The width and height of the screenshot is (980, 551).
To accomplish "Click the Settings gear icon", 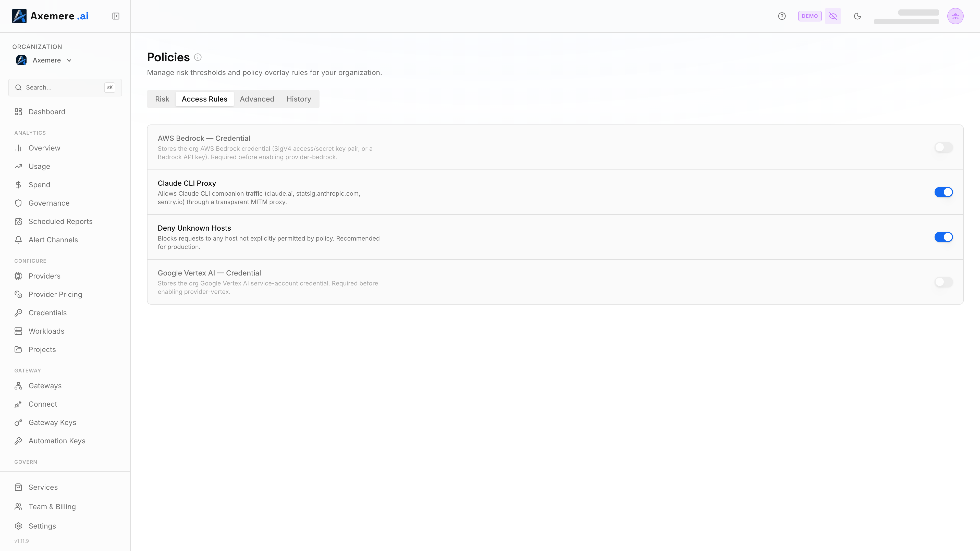I will (x=18, y=526).
